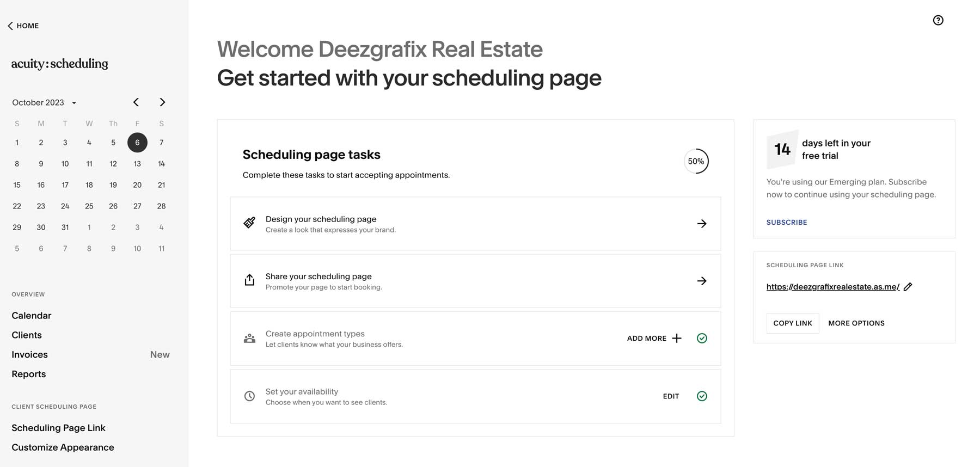Click the SUBSCRIBE link

click(786, 222)
